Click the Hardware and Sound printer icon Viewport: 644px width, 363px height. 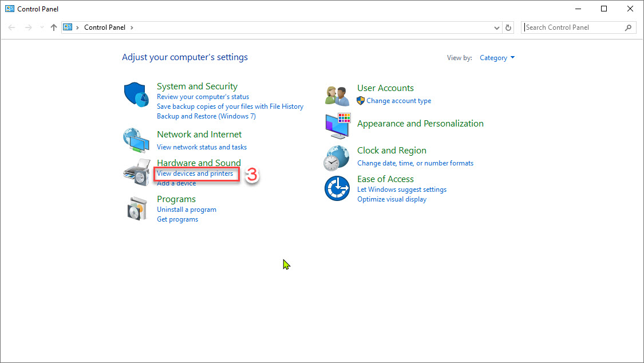tap(137, 172)
